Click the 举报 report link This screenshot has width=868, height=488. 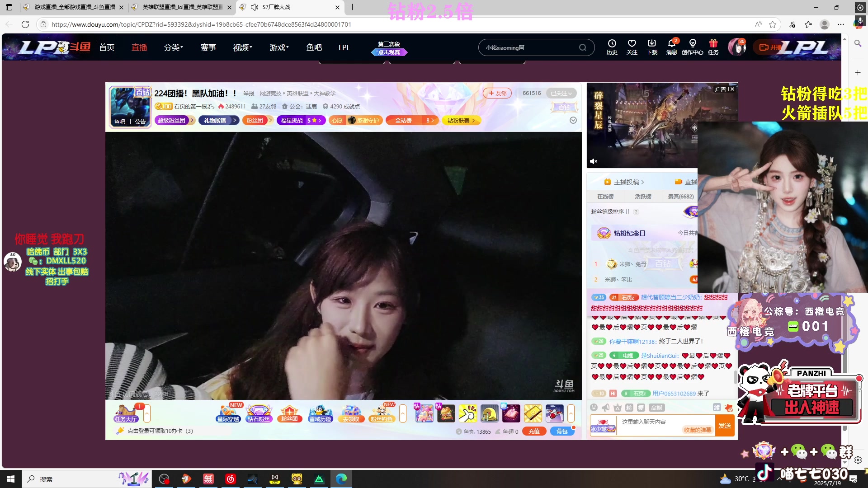249,94
